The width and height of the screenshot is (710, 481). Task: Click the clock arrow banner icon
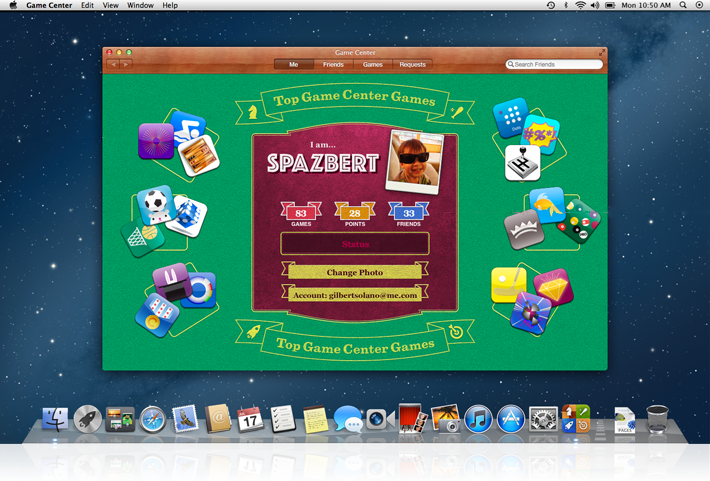tap(456, 332)
